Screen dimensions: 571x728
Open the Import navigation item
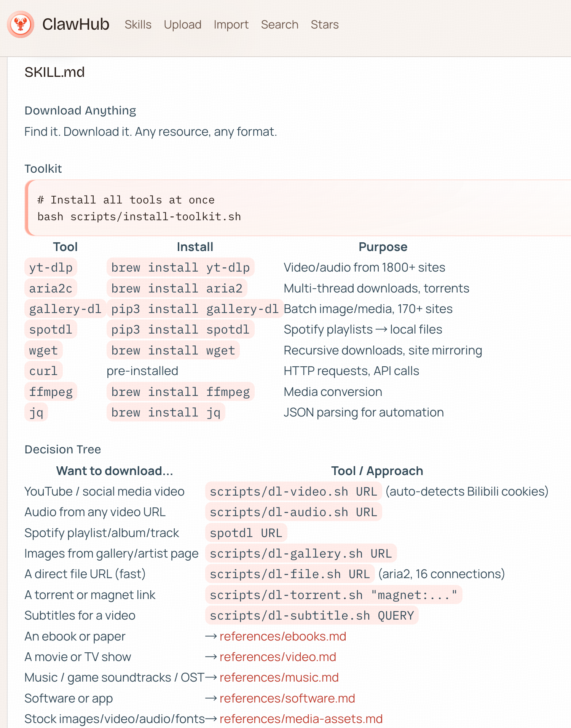[x=231, y=25]
